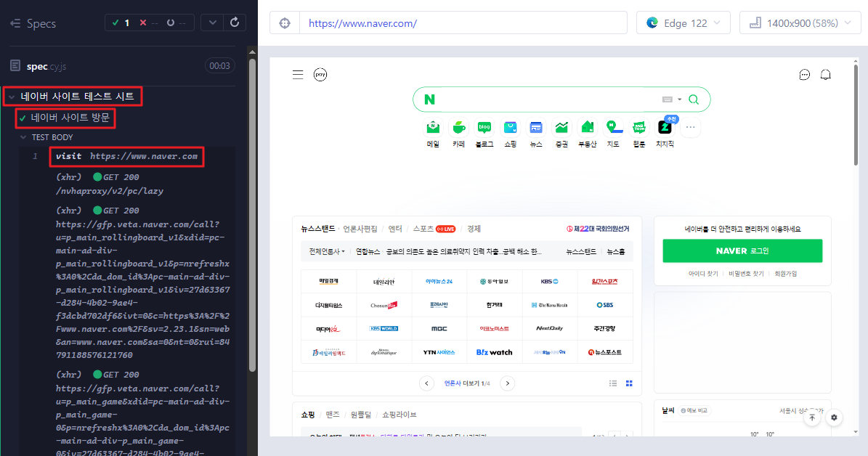Open the 치지직 shortcut icon

665,128
